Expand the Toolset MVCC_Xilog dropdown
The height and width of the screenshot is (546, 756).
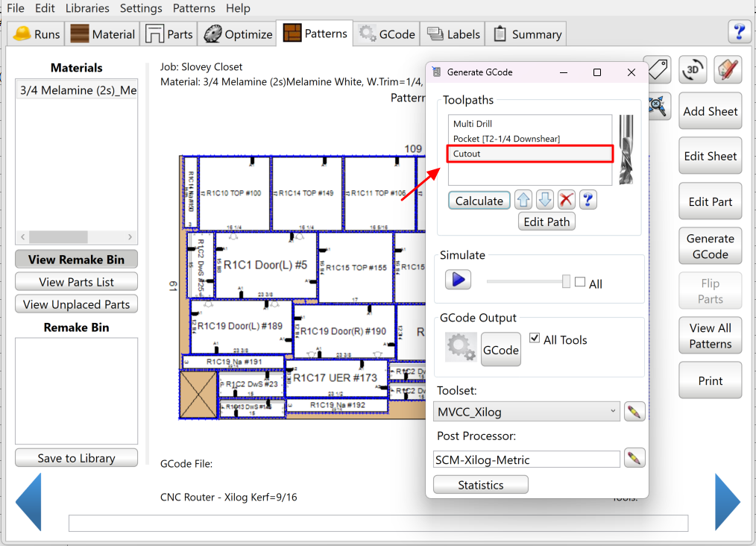coord(612,411)
